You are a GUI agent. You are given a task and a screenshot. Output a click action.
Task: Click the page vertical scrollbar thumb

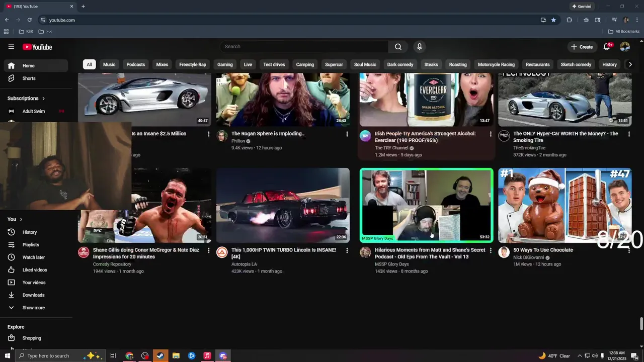(641, 324)
